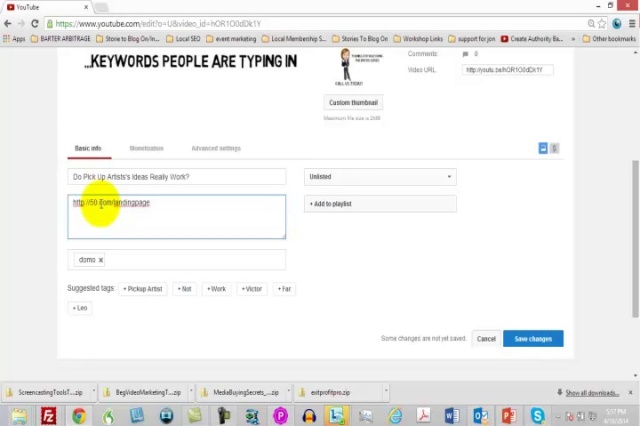Open the Local SEO bookmark folder
This screenshot has width=640, height=426.
(x=183, y=39)
